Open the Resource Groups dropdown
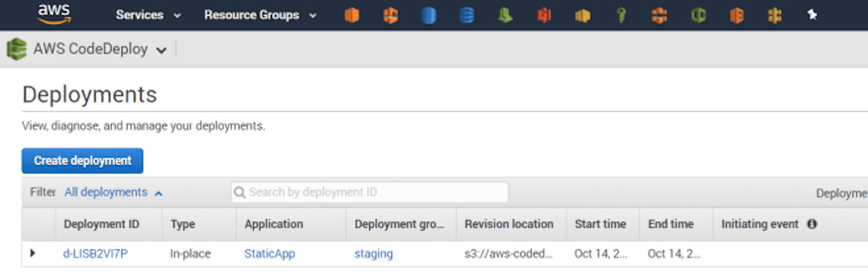868x278 pixels. 260,15
